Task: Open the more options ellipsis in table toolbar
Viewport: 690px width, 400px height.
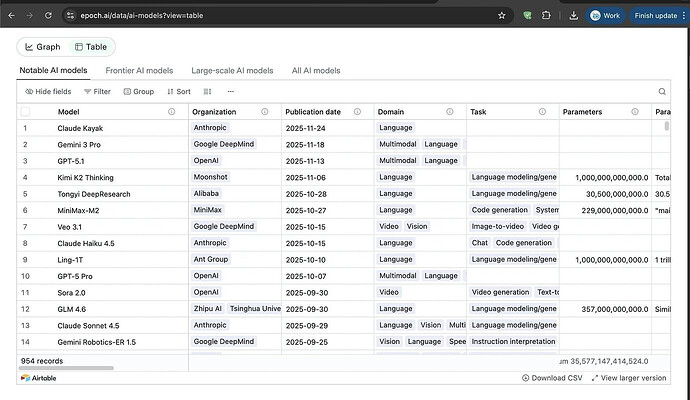Action: tap(231, 91)
